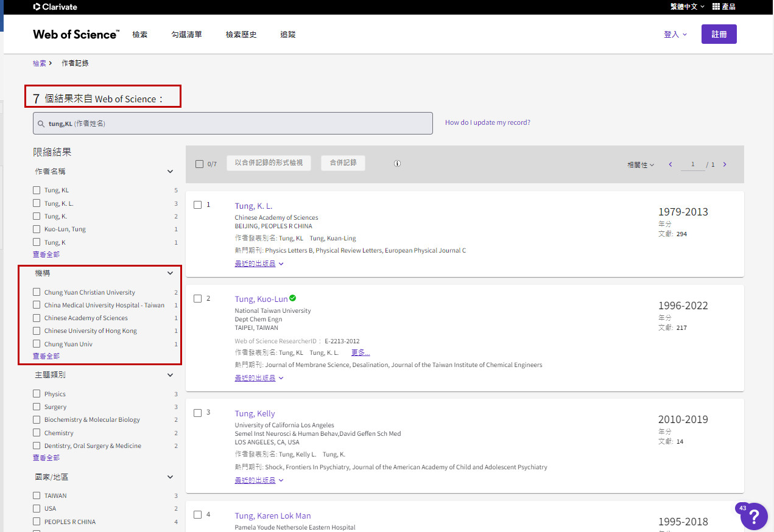Collapse the 國家/地區 filter section
Viewport: 774px width, 532px height.
coord(170,477)
